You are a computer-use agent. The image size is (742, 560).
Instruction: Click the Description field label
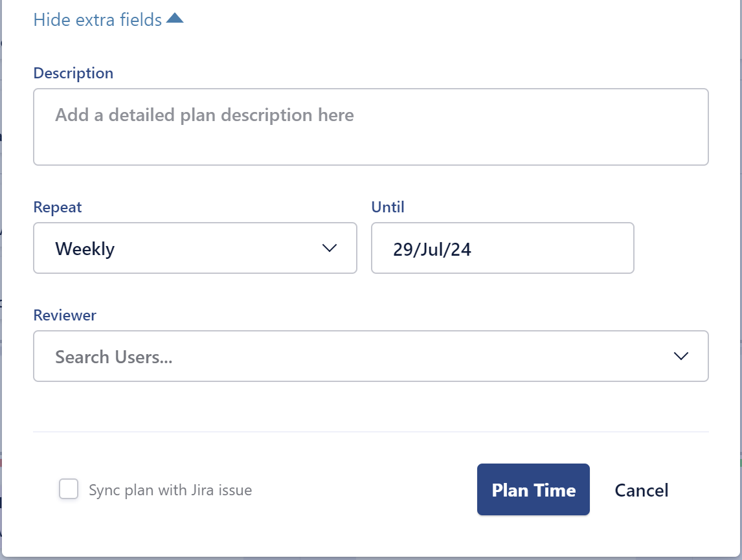[x=73, y=73]
